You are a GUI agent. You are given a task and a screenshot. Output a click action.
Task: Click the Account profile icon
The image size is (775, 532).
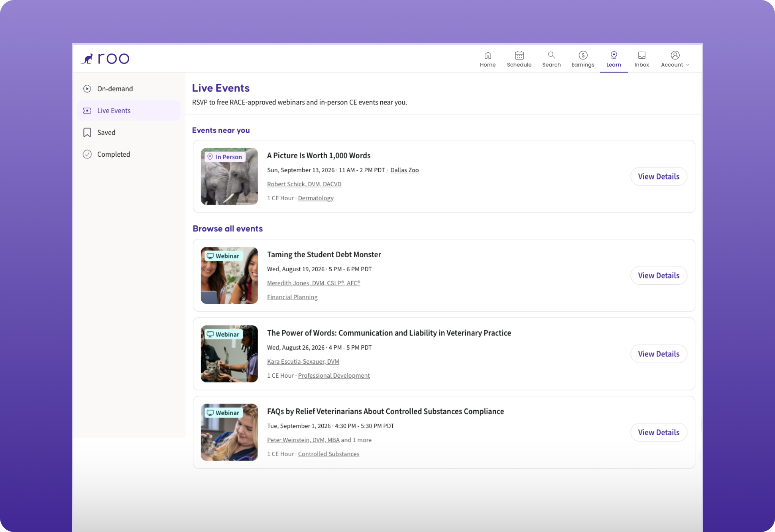click(675, 55)
